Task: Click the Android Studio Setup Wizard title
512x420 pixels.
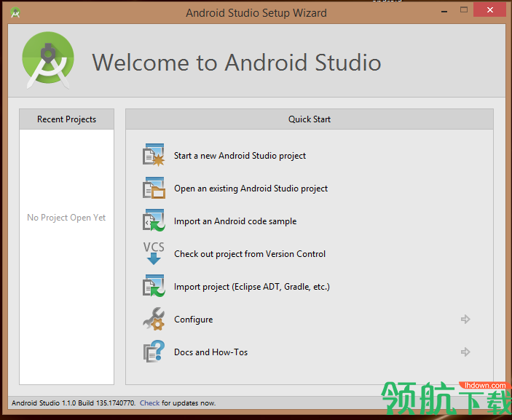Action: pyautogui.click(x=256, y=12)
